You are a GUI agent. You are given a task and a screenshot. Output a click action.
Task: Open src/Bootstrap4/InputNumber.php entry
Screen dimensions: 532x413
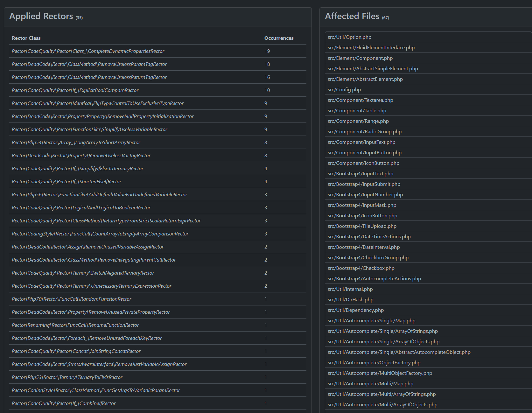(x=428, y=194)
